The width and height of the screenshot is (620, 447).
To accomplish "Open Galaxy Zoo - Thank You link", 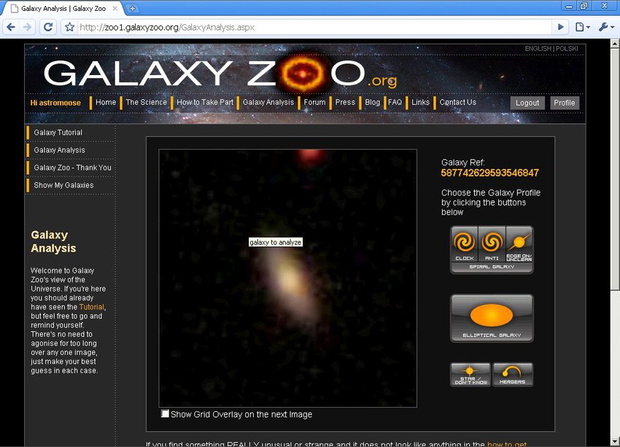I will pyautogui.click(x=72, y=167).
